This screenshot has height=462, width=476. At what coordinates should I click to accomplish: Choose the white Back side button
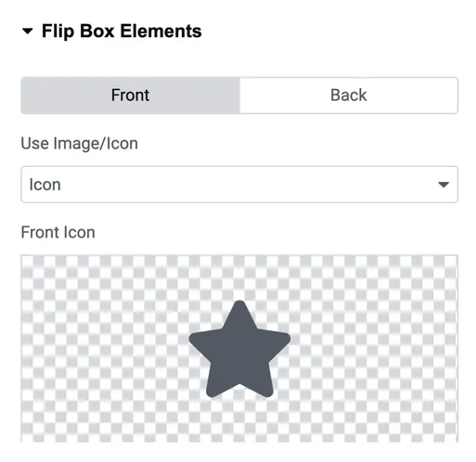coord(349,96)
